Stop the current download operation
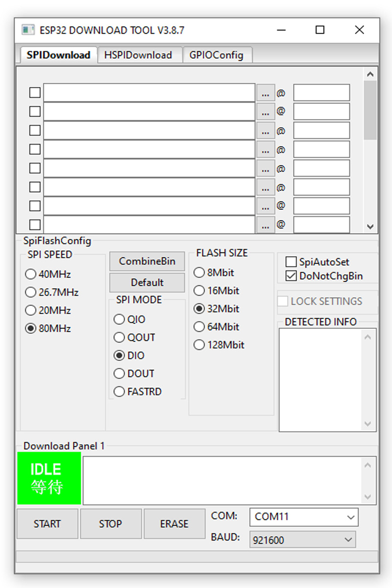Viewport: 392px width, 588px height. 111,523
